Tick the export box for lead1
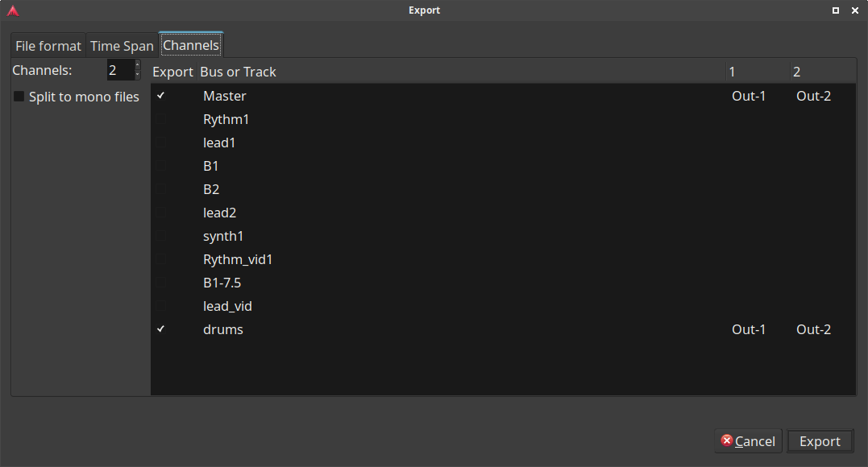Screen dimensions: 868x467 point(161,143)
